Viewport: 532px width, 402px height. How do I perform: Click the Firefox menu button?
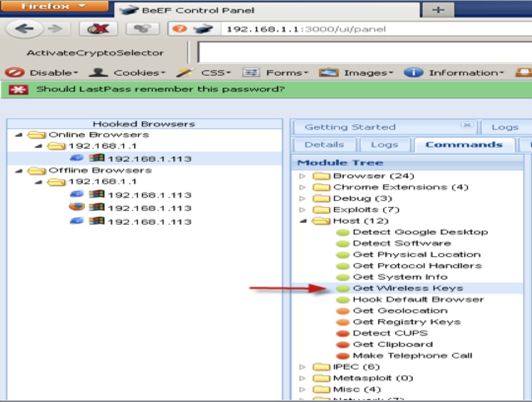coord(53,6)
